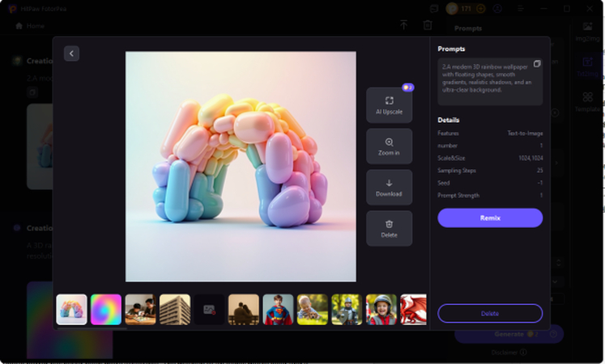Open Zoom in for the rainbow image

click(389, 146)
